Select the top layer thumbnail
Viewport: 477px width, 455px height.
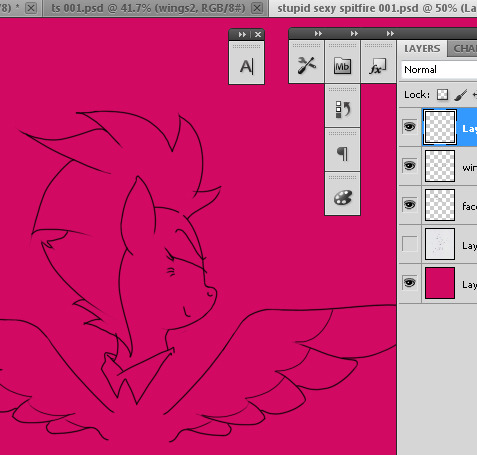click(x=440, y=127)
